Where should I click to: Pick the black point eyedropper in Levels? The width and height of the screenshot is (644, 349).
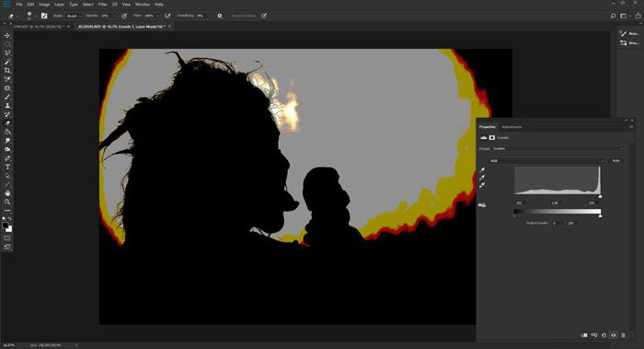(483, 169)
